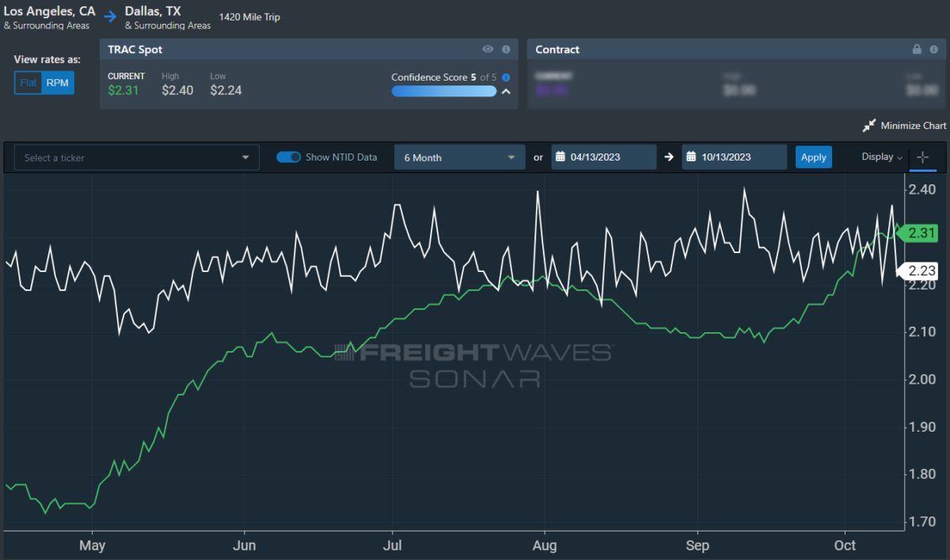The width and height of the screenshot is (950, 560).
Task: Click the May label on time axis
Action: click(92, 546)
